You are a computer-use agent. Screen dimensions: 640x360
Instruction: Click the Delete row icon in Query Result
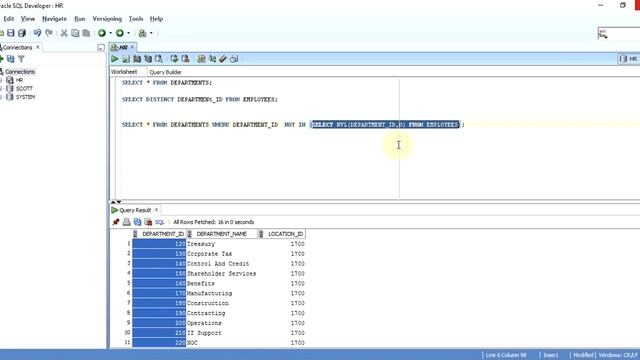[x=148, y=222]
